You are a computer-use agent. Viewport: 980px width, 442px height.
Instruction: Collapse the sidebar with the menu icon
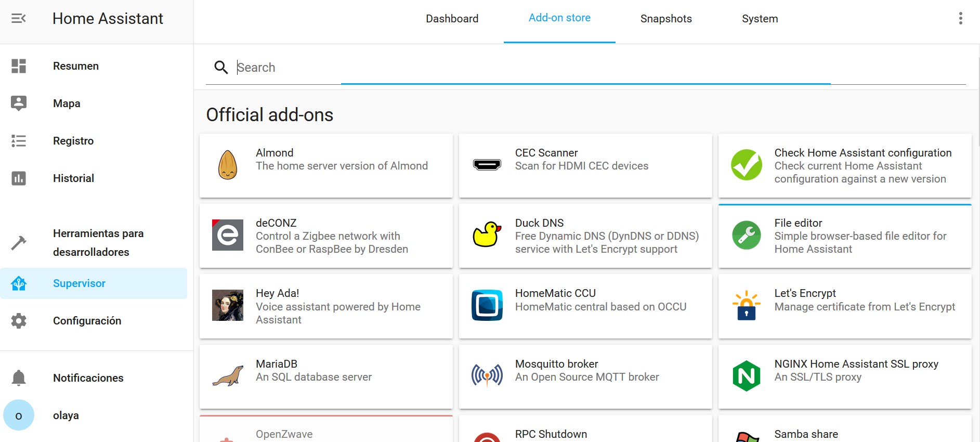pos(19,19)
